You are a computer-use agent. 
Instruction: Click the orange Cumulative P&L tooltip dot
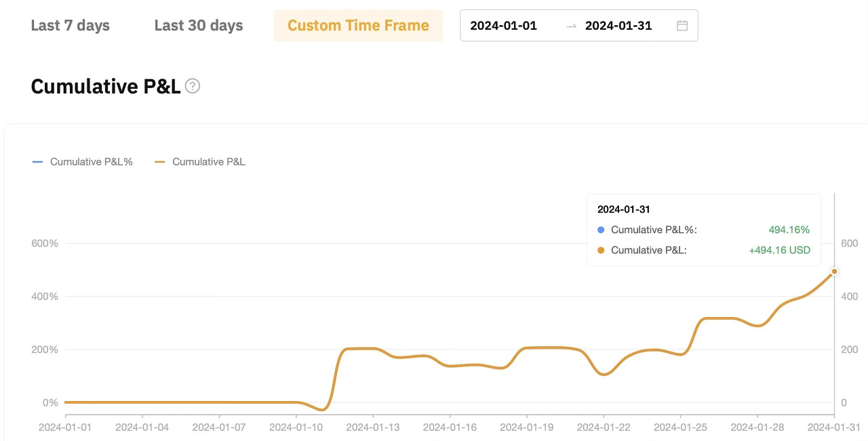[x=601, y=250]
